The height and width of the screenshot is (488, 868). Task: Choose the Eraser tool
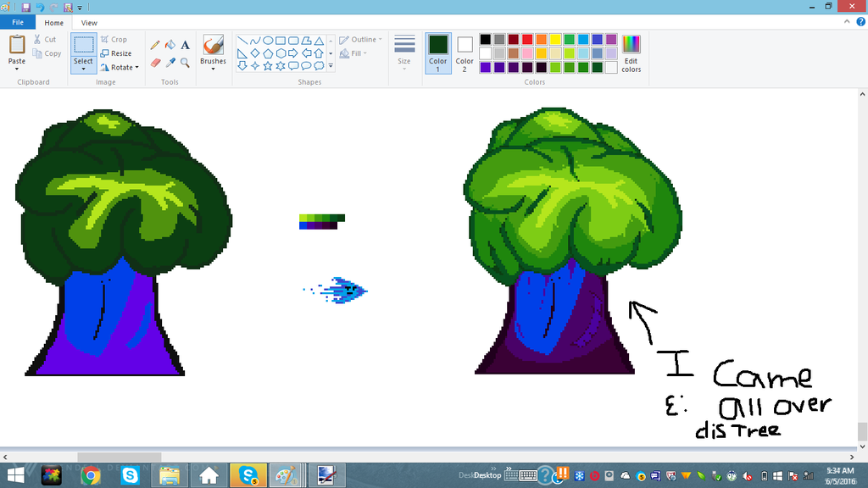coord(155,62)
